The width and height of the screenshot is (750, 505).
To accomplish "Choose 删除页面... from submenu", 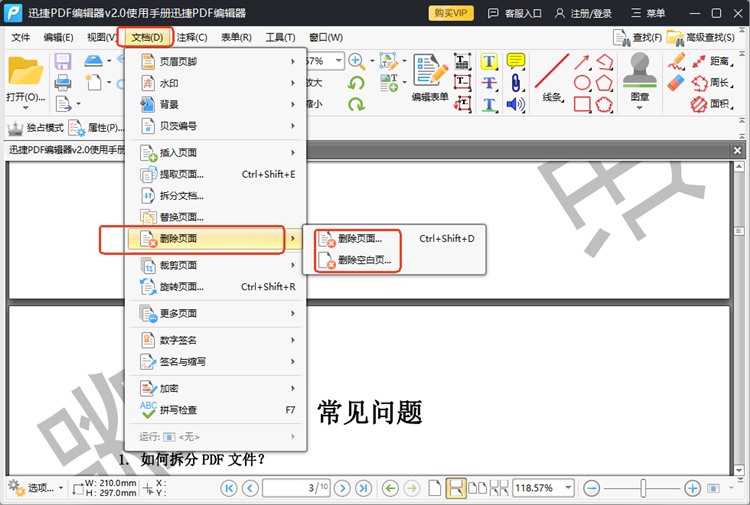I will (x=395, y=238).
